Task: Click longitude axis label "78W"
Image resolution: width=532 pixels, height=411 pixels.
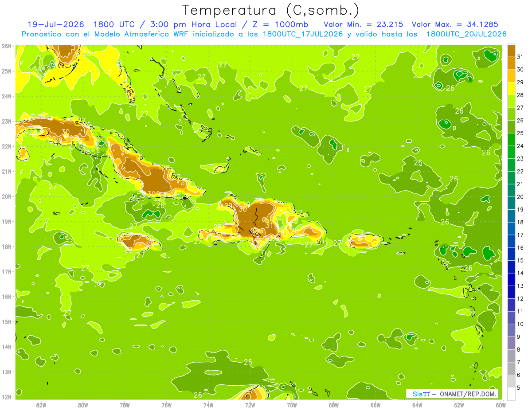Action: pyautogui.click(x=125, y=405)
